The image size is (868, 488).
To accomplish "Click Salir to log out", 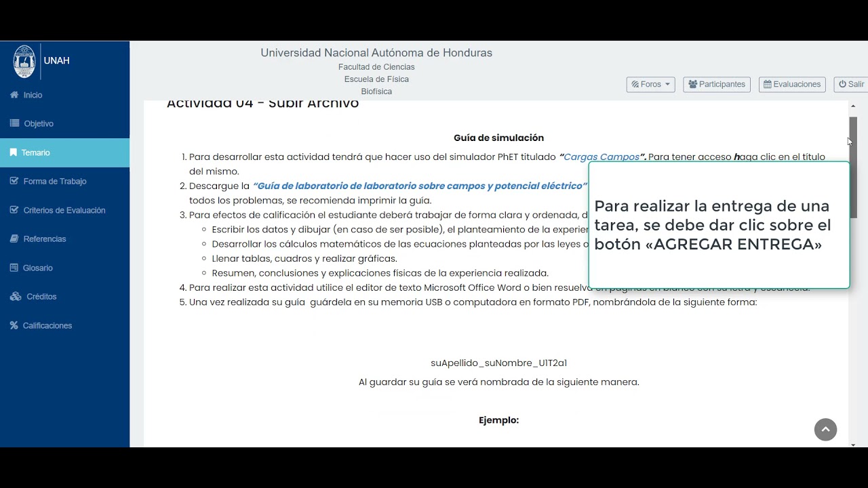I will click(x=851, y=84).
